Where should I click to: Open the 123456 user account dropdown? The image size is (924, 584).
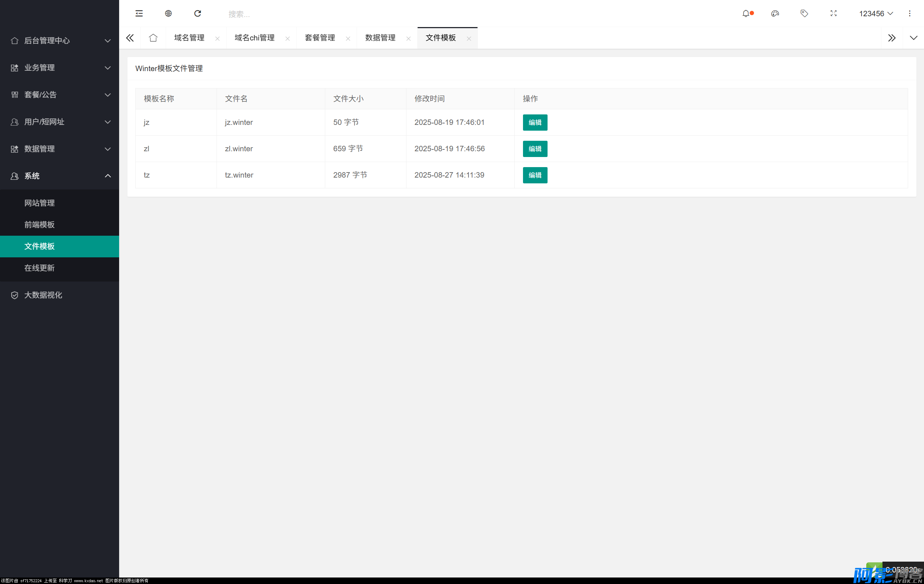(876, 13)
